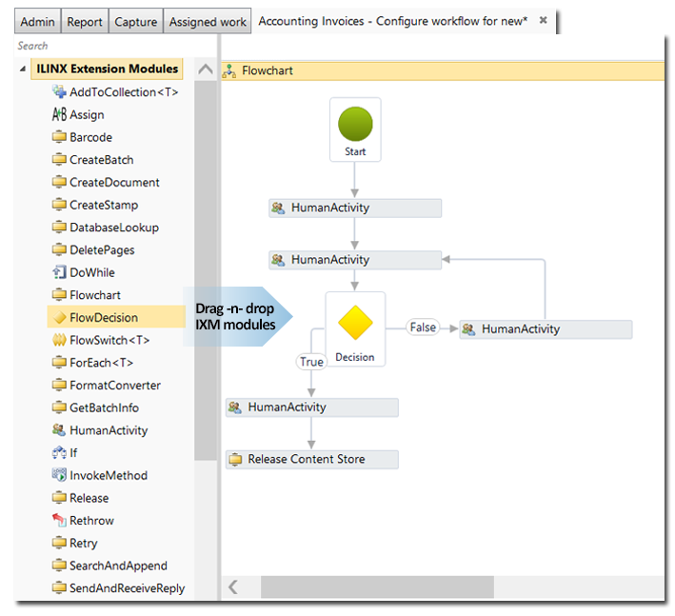This screenshot has width=675, height=616.
Task: Switch to the Admin tab
Action: point(38,22)
